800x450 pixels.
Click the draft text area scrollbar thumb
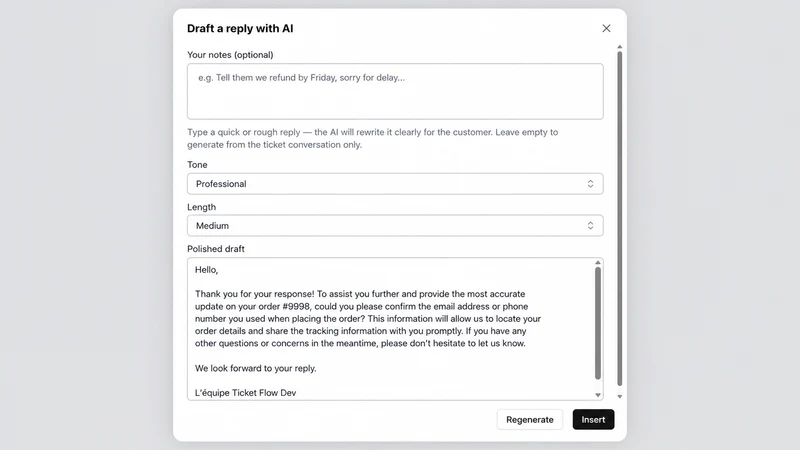coord(597,323)
